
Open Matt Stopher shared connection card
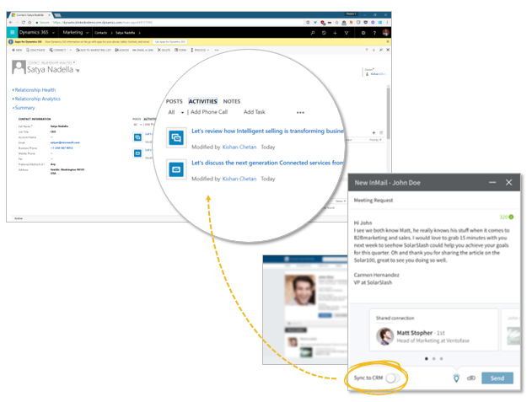[433, 330]
